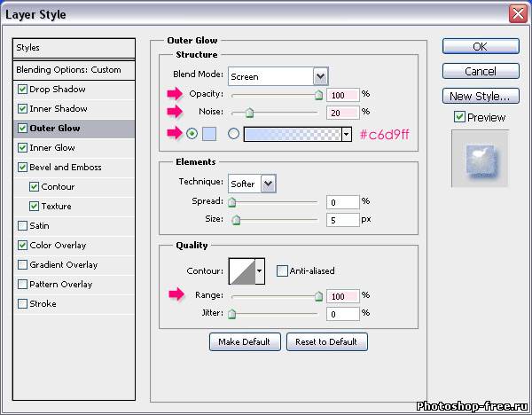Screen dimensions: 532x415
Task: Click the Contour curve thumbnail
Action: click(x=241, y=270)
